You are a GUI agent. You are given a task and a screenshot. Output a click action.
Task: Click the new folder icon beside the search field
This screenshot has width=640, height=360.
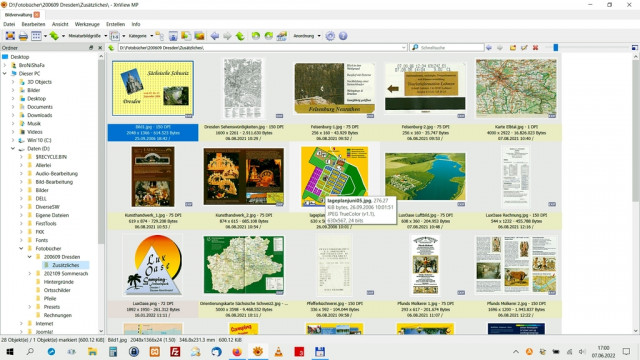point(513,48)
